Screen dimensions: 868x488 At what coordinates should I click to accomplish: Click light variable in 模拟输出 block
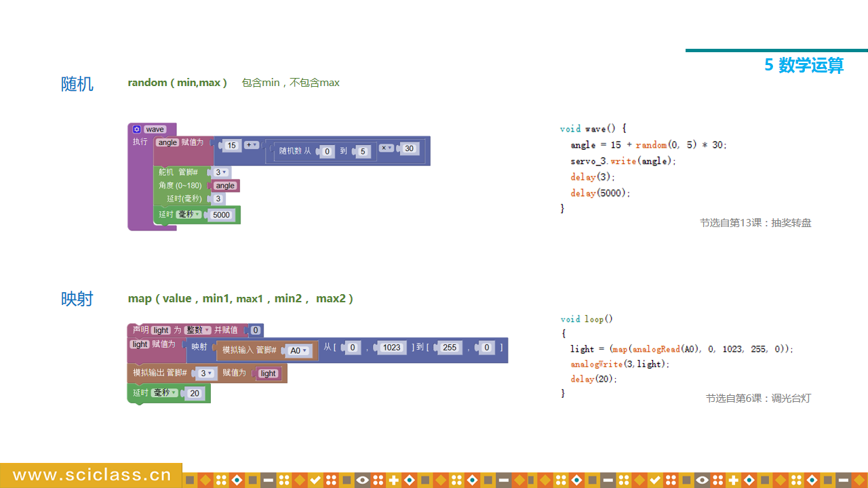(269, 373)
